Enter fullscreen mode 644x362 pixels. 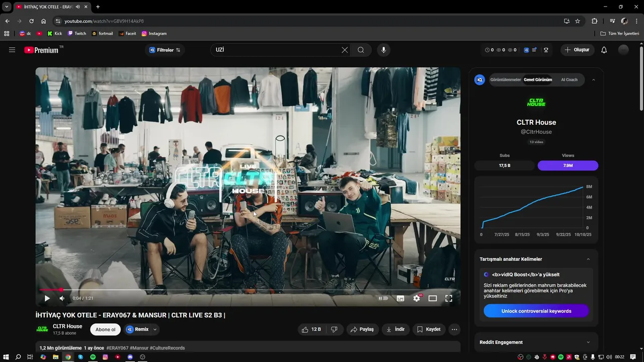pyautogui.click(x=449, y=298)
